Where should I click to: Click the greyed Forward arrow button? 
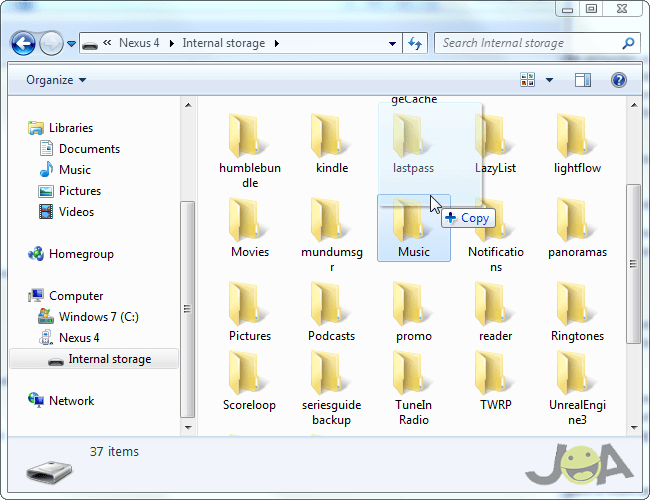click(x=51, y=43)
